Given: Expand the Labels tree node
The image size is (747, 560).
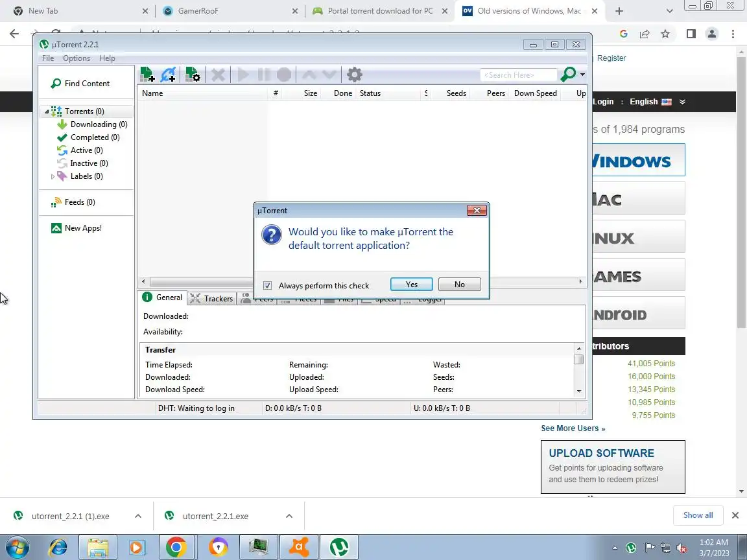Looking at the screenshot, I should tap(53, 176).
